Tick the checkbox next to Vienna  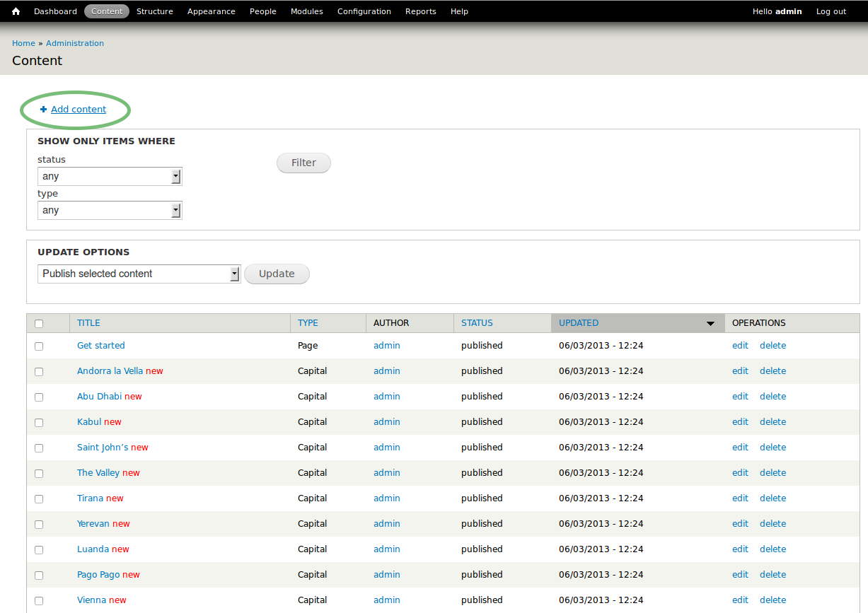click(39, 601)
